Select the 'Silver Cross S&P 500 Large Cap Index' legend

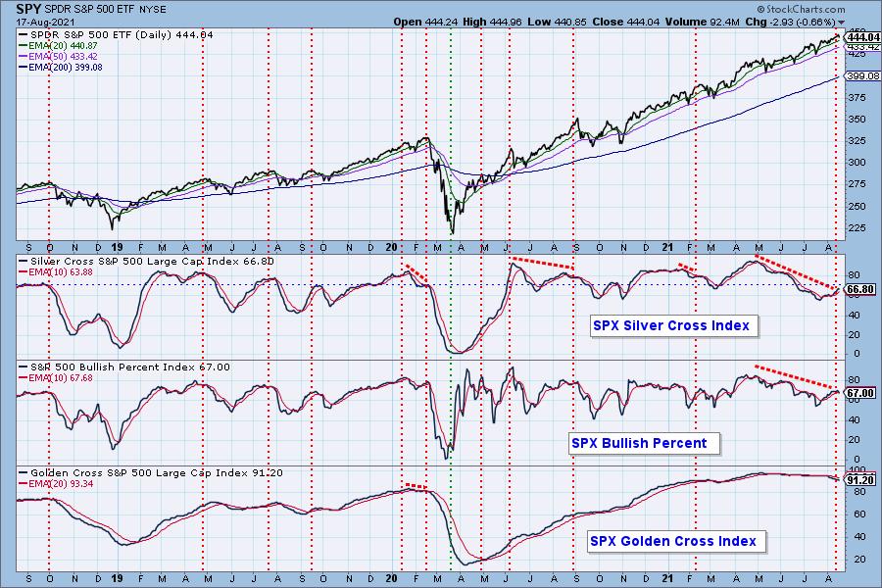pyautogui.click(x=146, y=261)
